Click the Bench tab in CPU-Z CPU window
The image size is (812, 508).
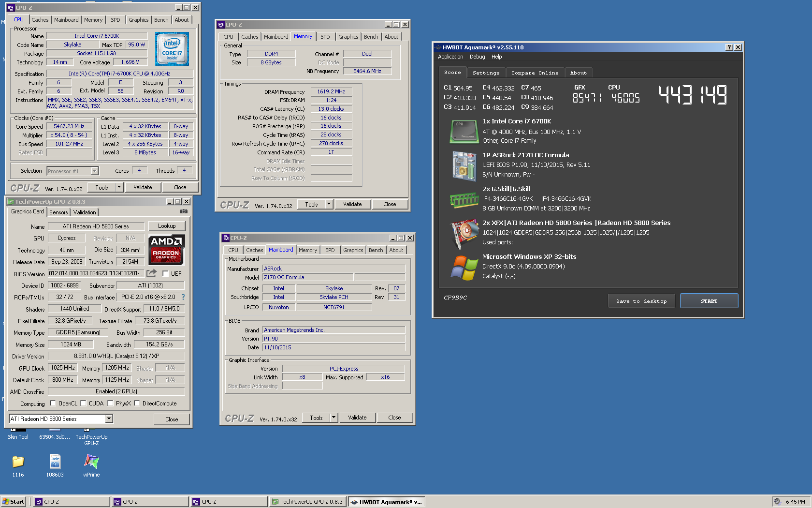[x=161, y=20]
